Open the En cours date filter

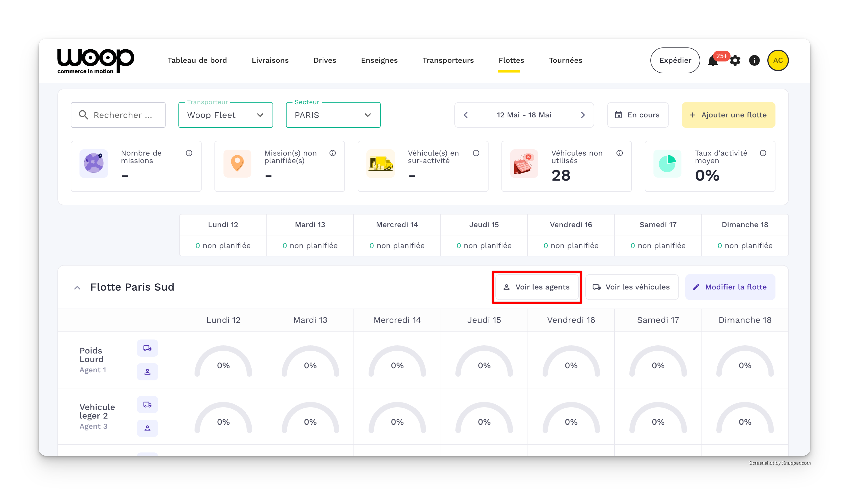coord(638,115)
